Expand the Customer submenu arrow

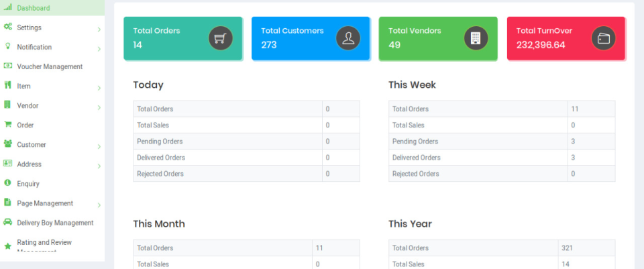[x=99, y=147]
